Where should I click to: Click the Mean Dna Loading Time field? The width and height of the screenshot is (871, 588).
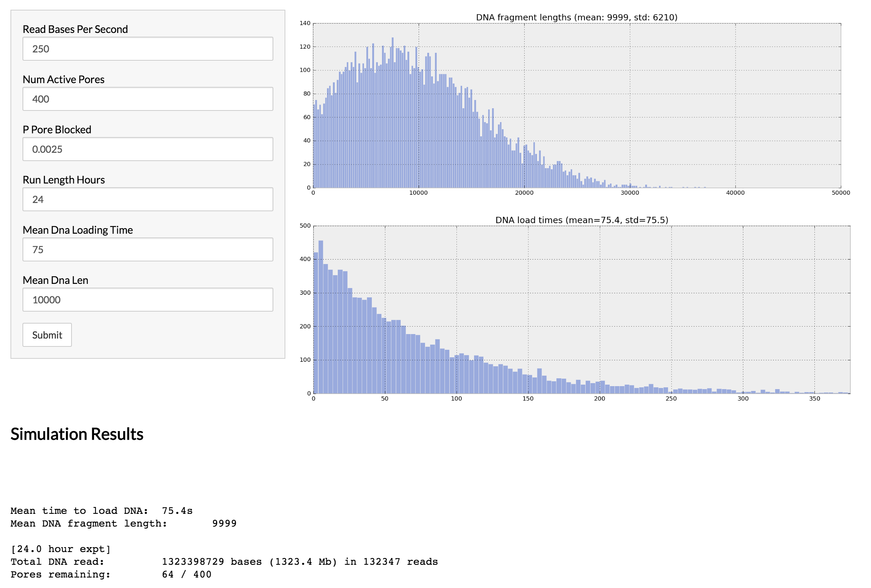click(147, 249)
